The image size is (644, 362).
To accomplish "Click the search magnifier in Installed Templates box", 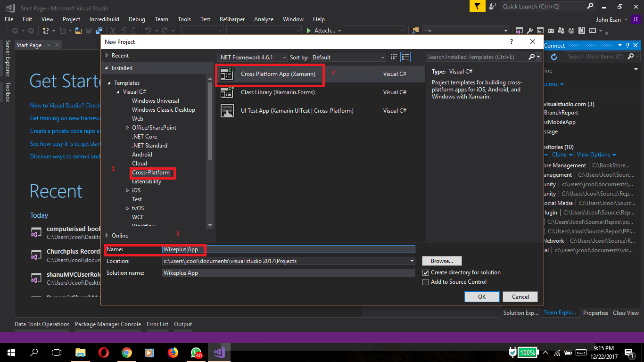I will (x=532, y=57).
